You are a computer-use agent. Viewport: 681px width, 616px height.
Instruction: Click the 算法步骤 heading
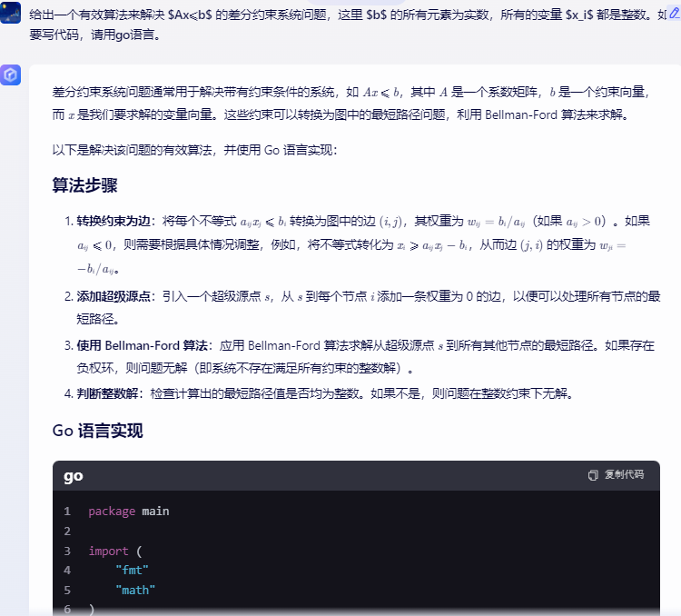tap(84, 185)
